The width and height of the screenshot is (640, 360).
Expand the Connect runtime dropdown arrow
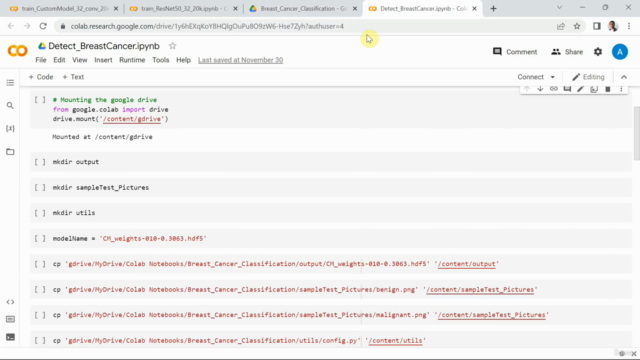553,77
